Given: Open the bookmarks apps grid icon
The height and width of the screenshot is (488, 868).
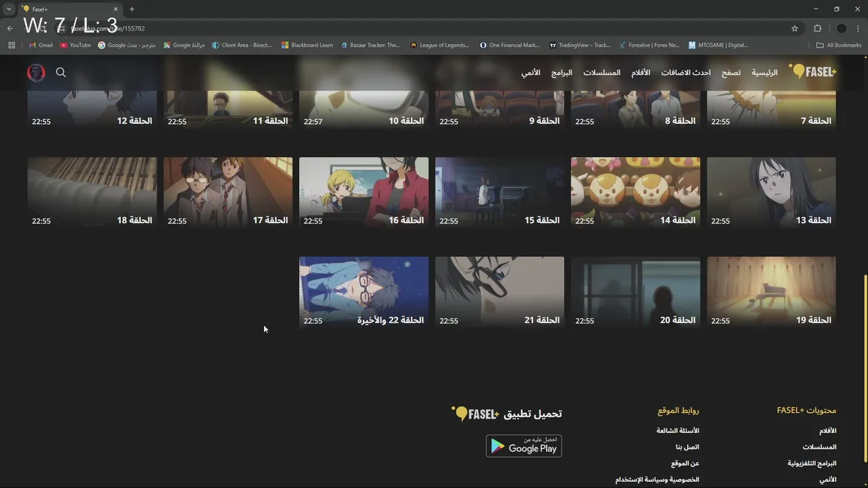Looking at the screenshot, I should 12,45.
